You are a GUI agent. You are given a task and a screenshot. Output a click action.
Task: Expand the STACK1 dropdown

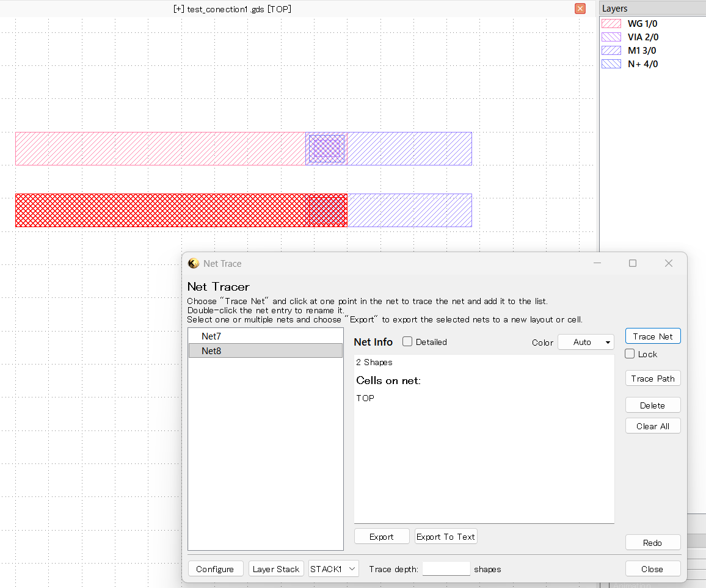click(333, 568)
